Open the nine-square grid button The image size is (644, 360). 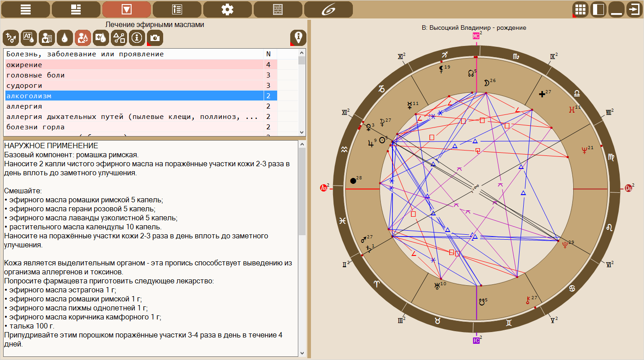point(580,9)
